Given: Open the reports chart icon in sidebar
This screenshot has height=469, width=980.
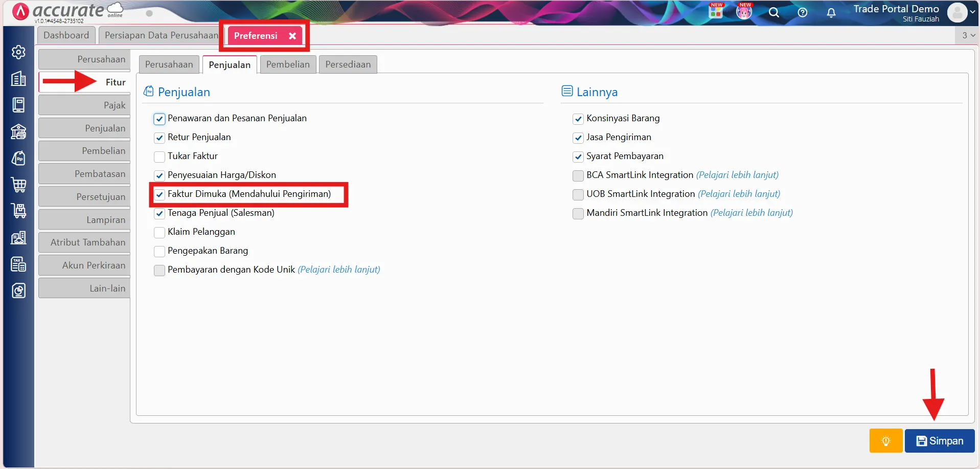Looking at the screenshot, I should click(x=18, y=291).
